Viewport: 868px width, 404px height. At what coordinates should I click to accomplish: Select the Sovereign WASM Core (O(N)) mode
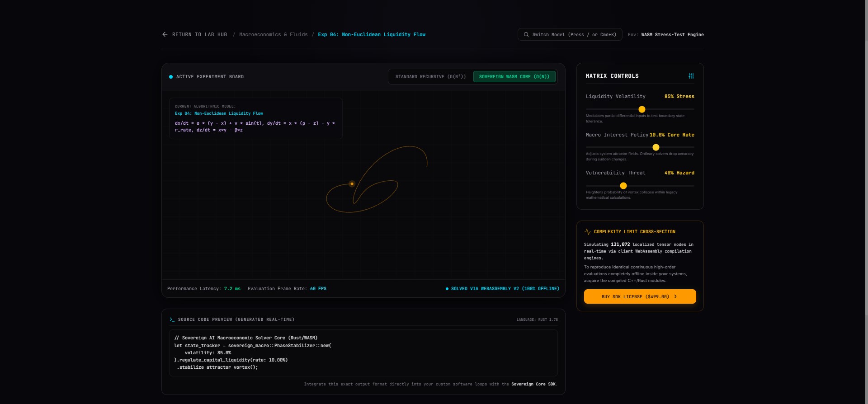(x=514, y=77)
